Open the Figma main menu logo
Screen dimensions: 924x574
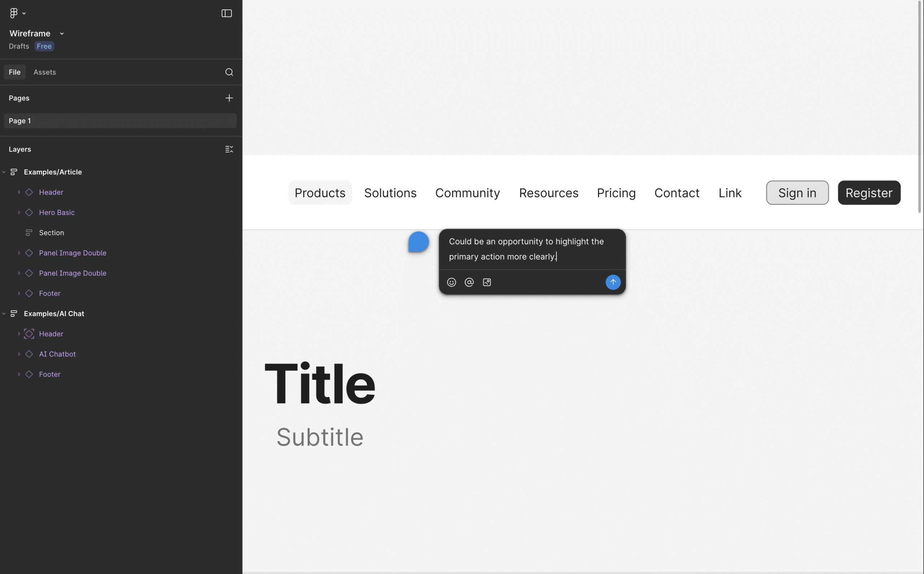point(14,13)
